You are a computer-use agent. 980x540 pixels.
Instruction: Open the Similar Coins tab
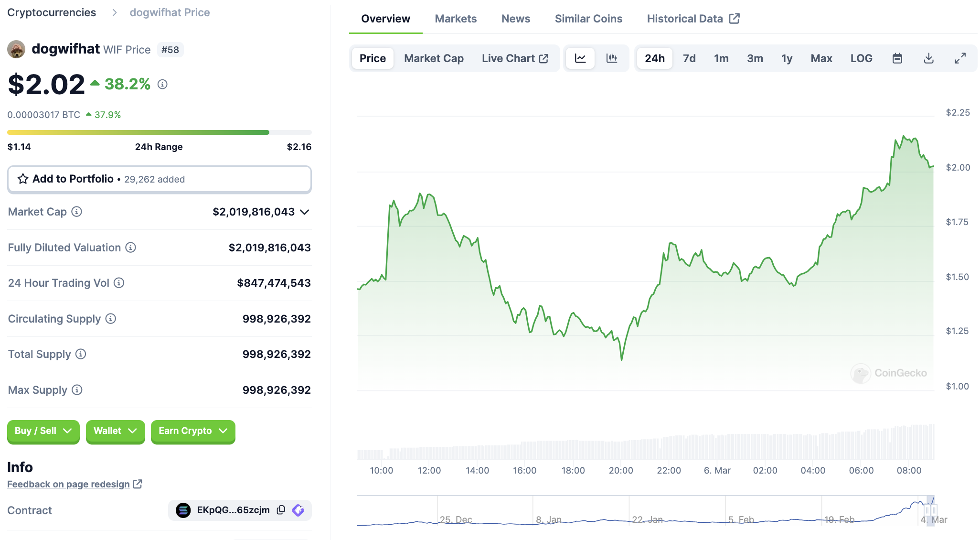click(588, 19)
